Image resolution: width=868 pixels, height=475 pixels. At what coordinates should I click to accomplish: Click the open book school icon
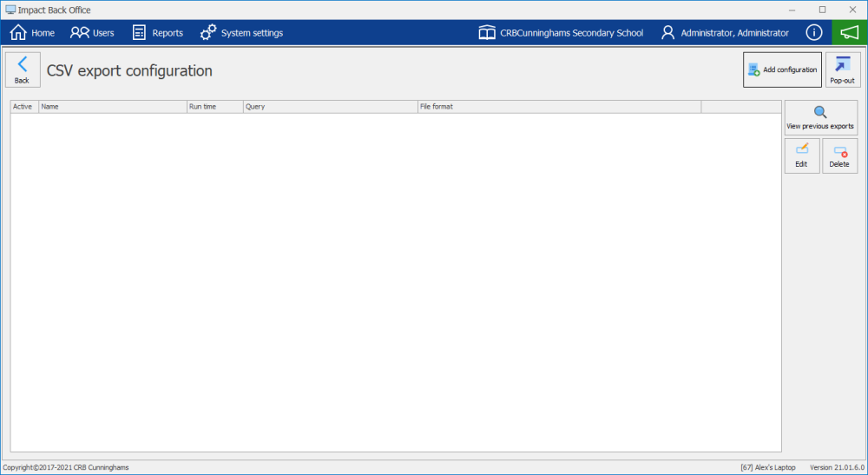pos(487,33)
